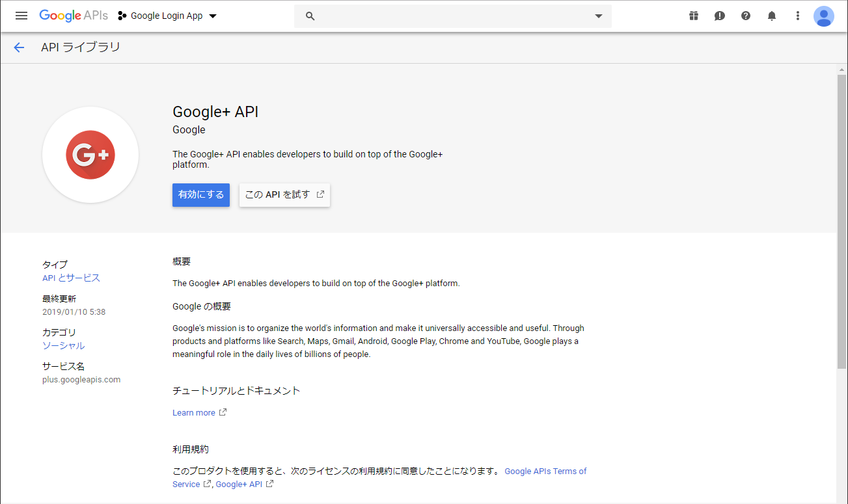Open the three-dot more options menu

tap(798, 16)
